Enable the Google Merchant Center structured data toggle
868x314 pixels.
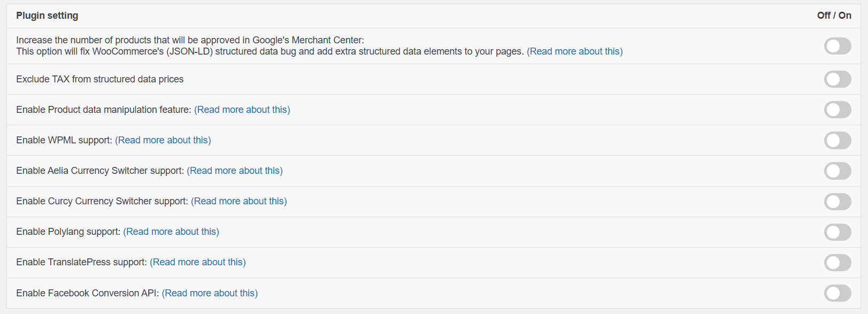(838, 46)
